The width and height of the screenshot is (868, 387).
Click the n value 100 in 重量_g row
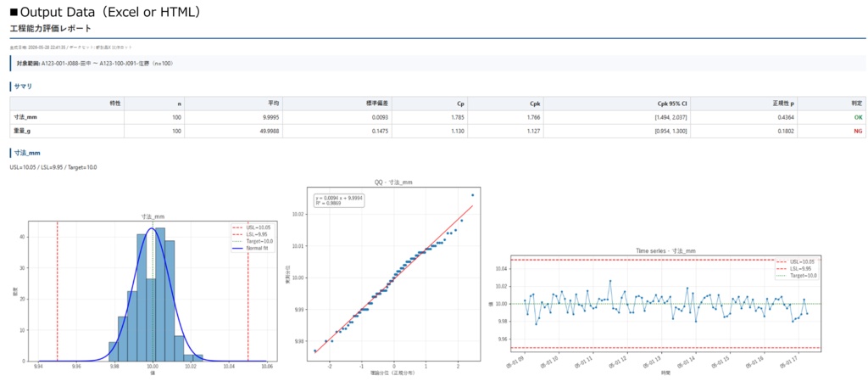178,131
